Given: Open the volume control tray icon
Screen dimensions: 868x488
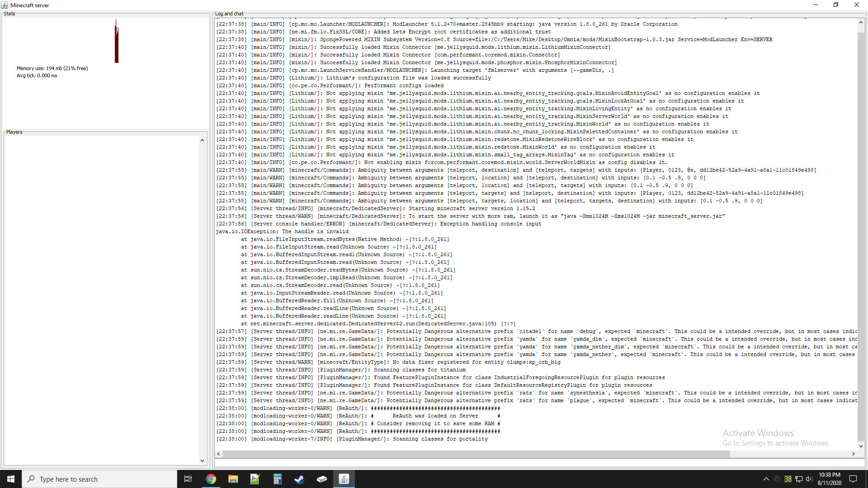Looking at the screenshot, I should [x=809, y=479].
